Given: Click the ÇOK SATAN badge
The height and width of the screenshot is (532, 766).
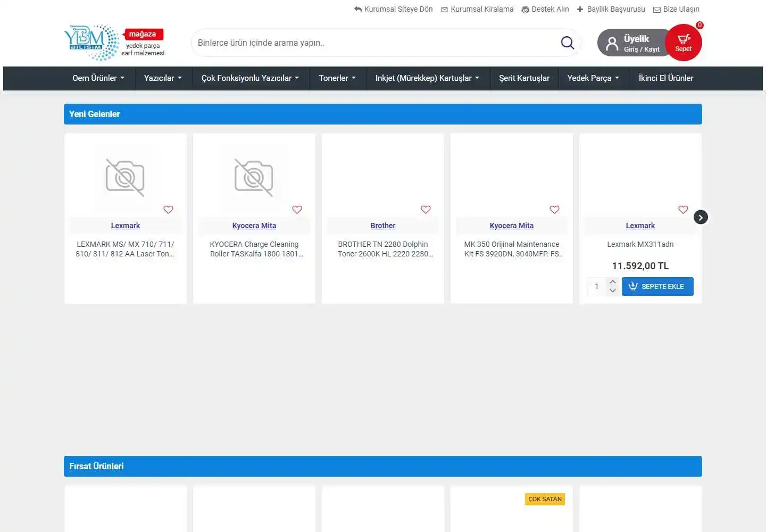Looking at the screenshot, I should click(545, 499).
